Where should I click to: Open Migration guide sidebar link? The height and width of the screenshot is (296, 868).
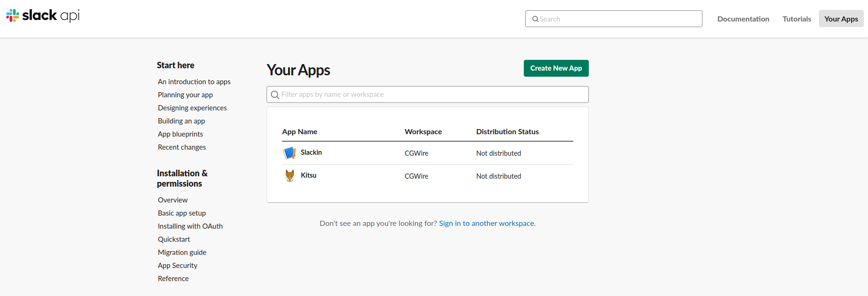click(182, 253)
